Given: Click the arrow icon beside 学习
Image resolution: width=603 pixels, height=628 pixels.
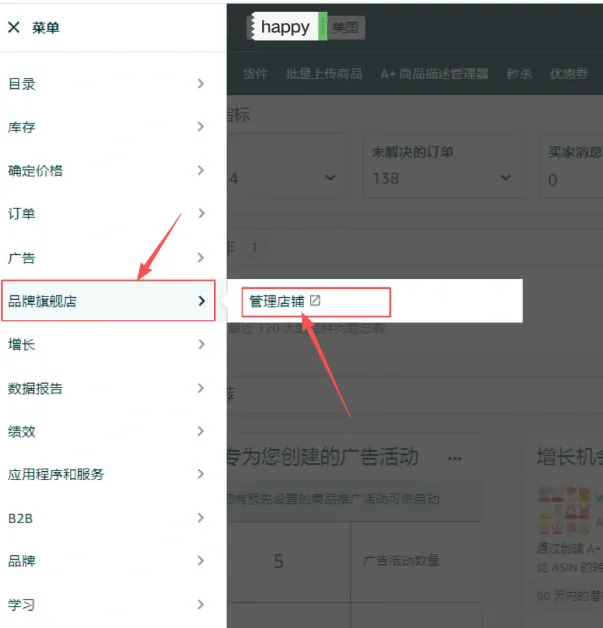Looking at the screenshot, I should (x=201, y=604).
